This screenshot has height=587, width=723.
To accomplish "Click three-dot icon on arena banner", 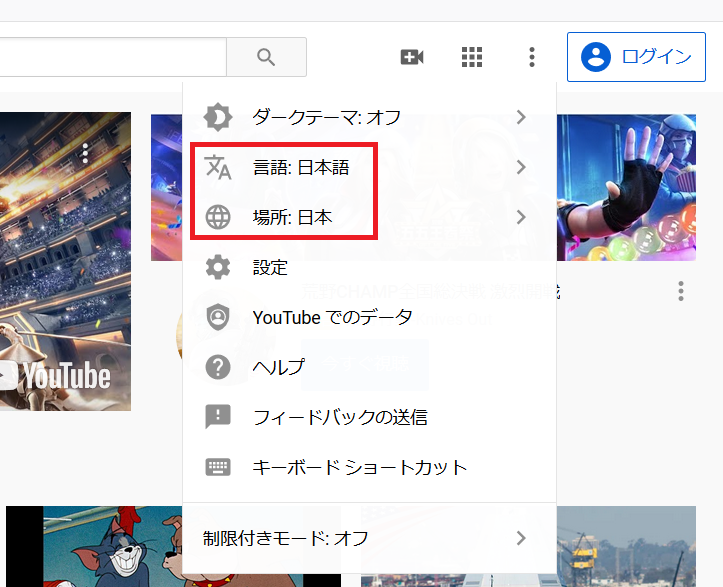I will [85, 153].
